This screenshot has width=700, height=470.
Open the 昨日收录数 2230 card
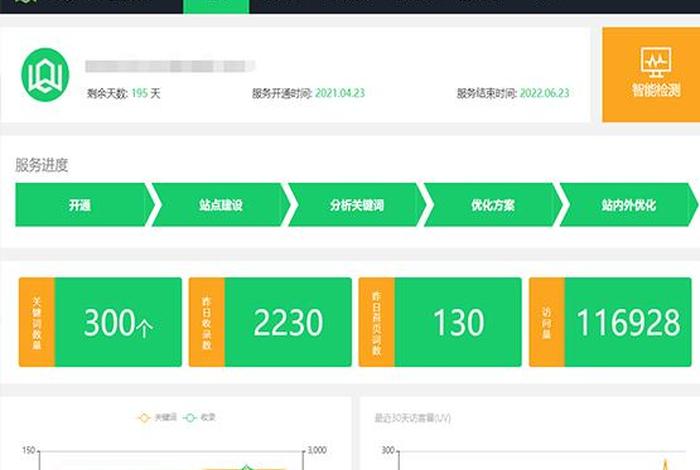(x=270, y=322)
